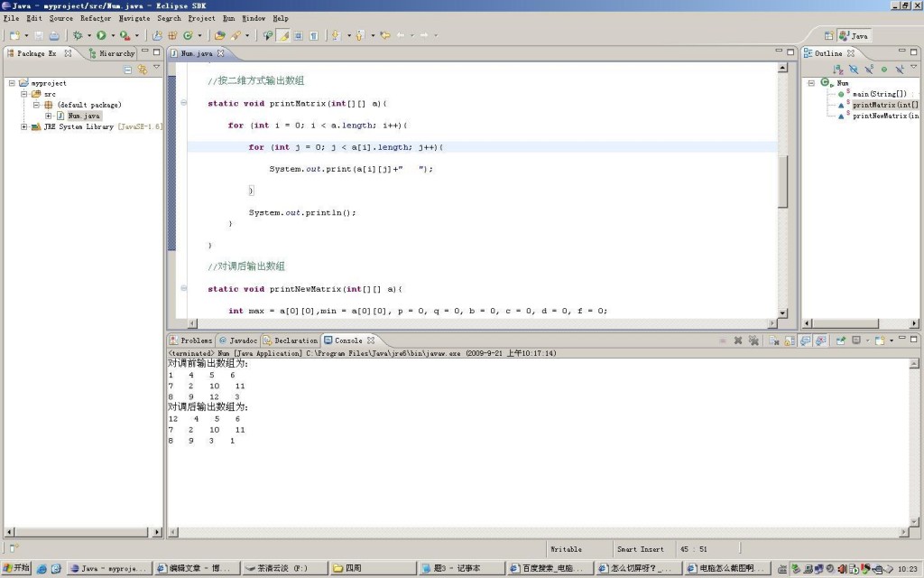Toggle Hide Fields in the Outline view
924x578 pixels.
click(854, 70)
